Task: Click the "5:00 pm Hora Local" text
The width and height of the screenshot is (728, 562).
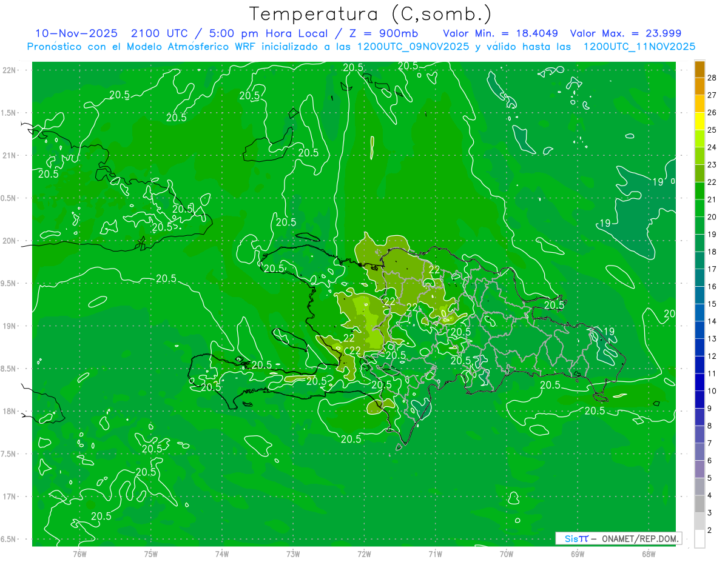Action: point(268,33)
